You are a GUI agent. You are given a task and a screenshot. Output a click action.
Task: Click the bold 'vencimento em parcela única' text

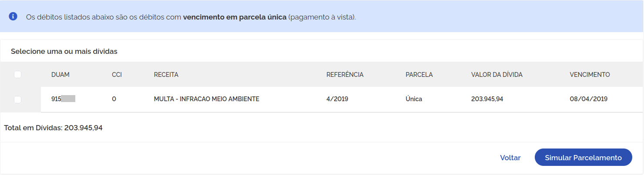pos(235,18)
